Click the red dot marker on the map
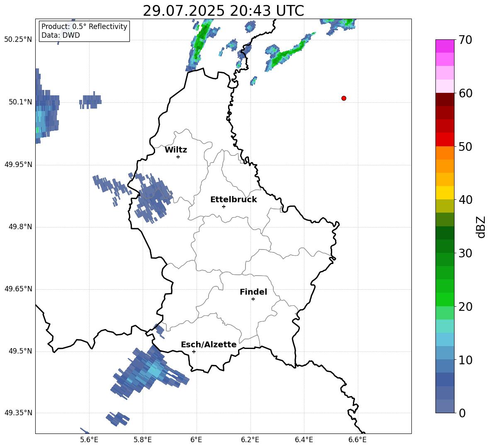This screenshot has width=491, height=448. (x=344, y=98)
